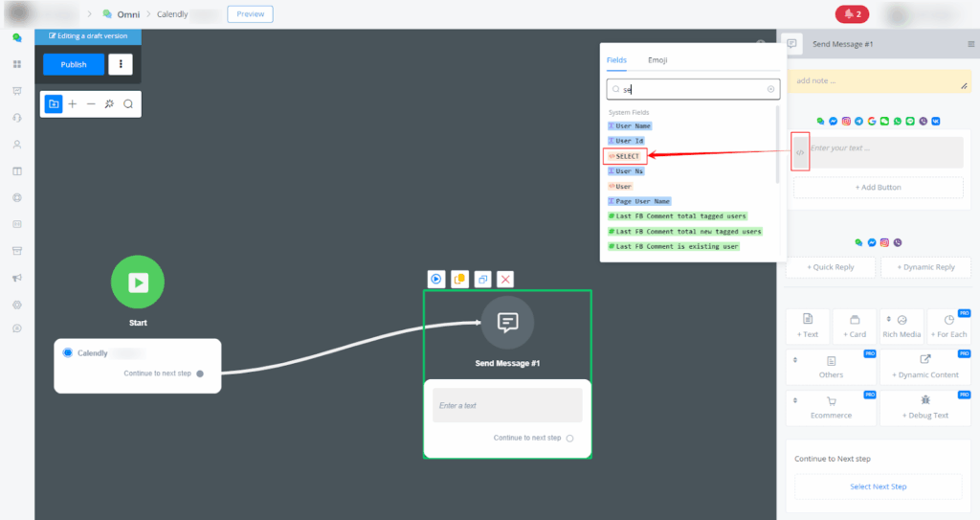Click the zoom out minus icon on canvas toolbar

coord(91,103)
